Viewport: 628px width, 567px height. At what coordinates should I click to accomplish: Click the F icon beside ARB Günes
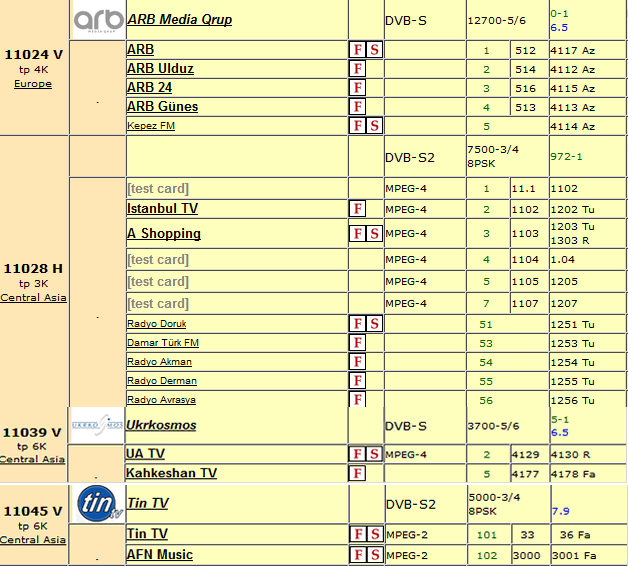click(357, 107)
